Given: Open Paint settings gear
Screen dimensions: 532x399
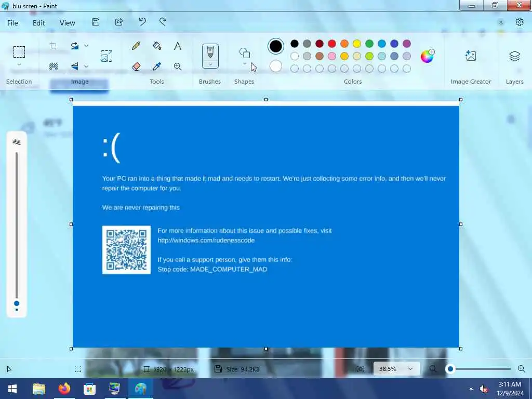Looking at the screenshot, I should (520, 22).
